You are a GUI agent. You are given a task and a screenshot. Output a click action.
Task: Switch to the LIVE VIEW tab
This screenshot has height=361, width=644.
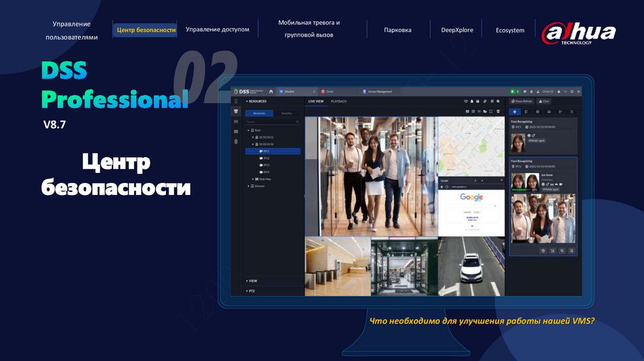(316, 101)
